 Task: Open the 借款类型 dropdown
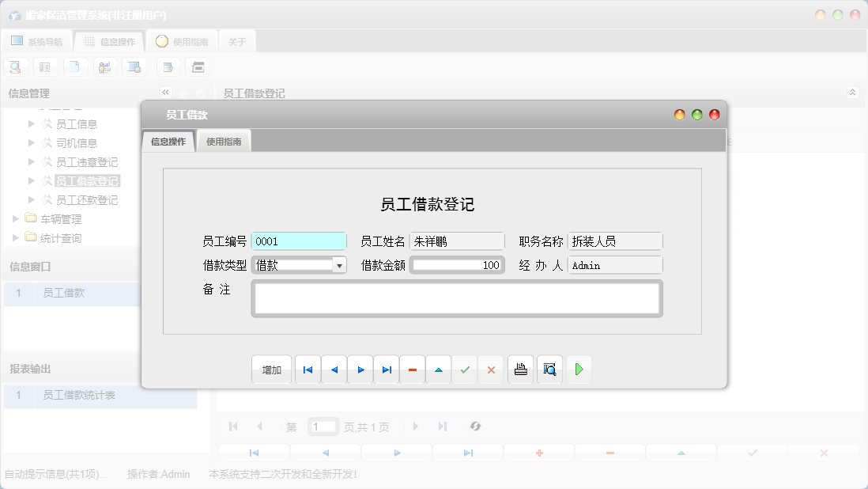pyautogui.click(x=339, y=266)
